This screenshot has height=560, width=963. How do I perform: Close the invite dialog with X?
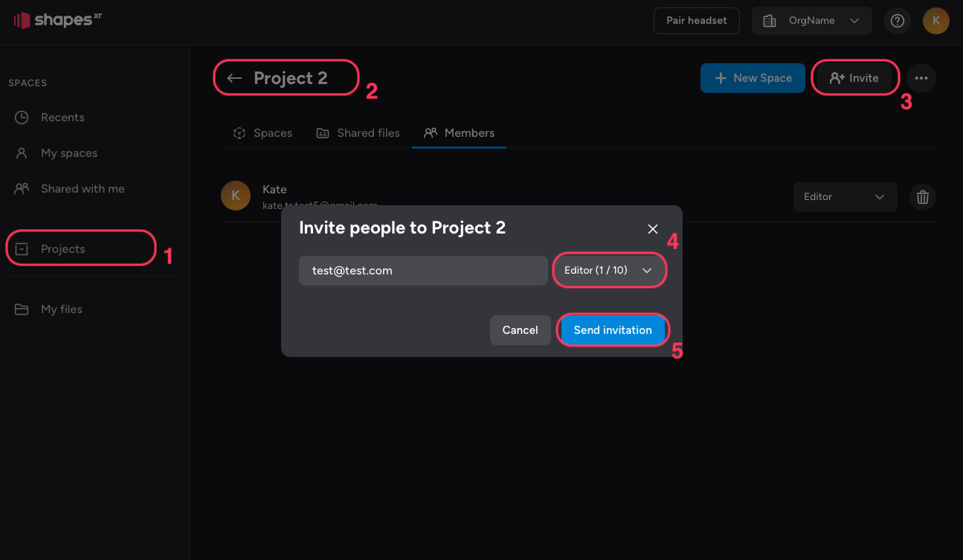(653, 229)
